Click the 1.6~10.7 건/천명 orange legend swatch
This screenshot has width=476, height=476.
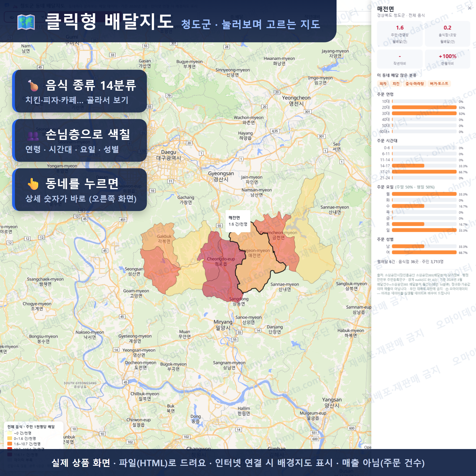10,444
